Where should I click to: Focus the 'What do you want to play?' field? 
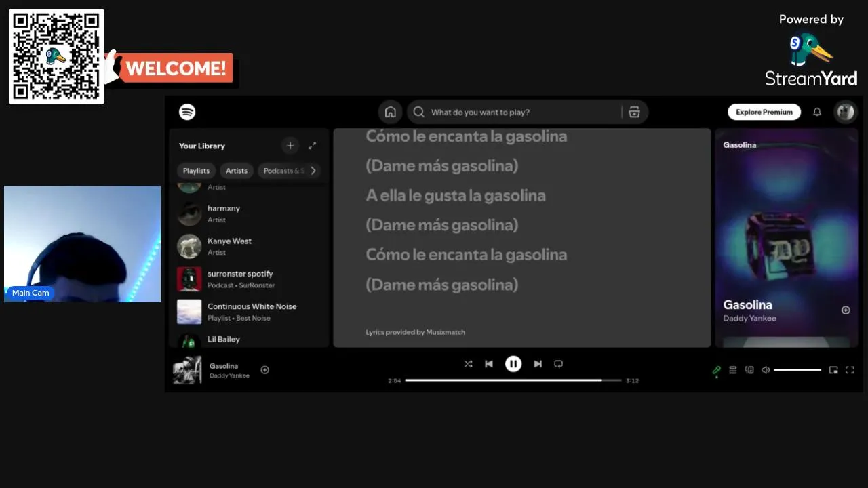pyautogui.click(x=527, y=112)
